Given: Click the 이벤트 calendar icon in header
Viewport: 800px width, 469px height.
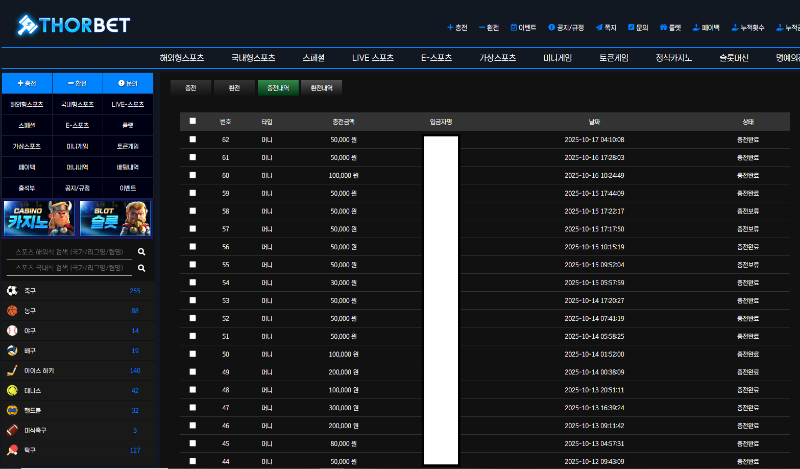Looking at the screenshot, I should point(514,28).
